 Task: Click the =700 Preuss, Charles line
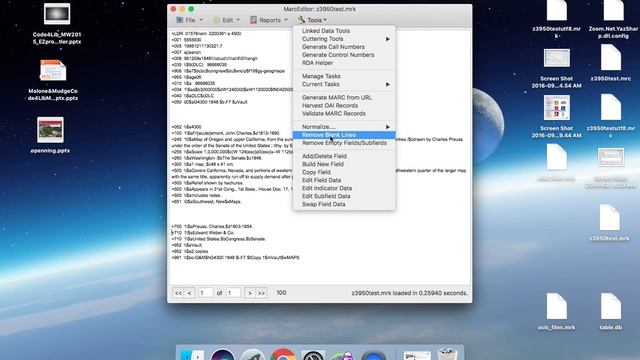coord(212,226)
